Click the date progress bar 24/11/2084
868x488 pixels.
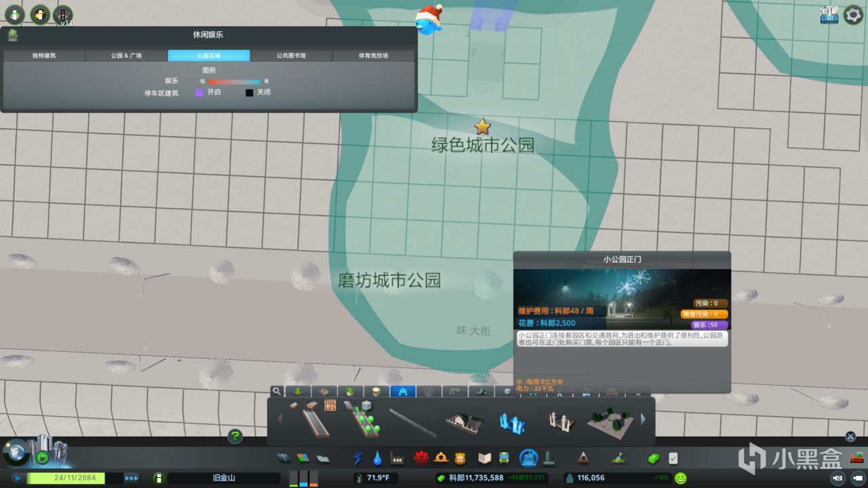66,478
